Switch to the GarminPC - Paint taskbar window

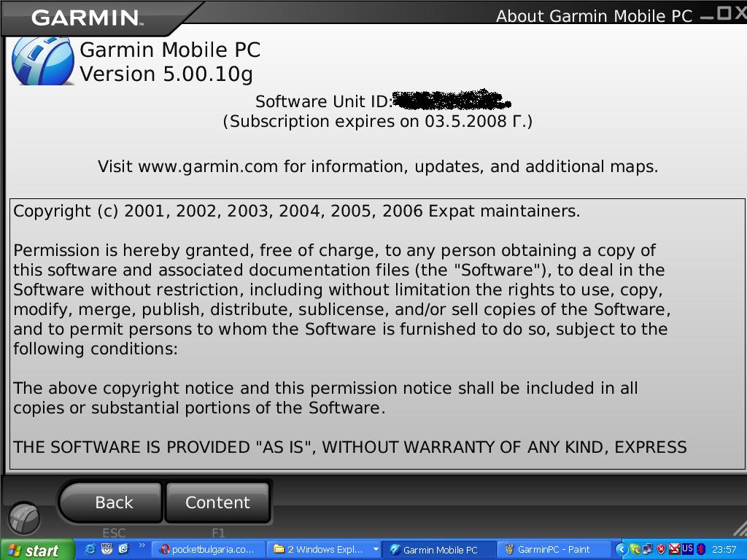tap(554, 550)
